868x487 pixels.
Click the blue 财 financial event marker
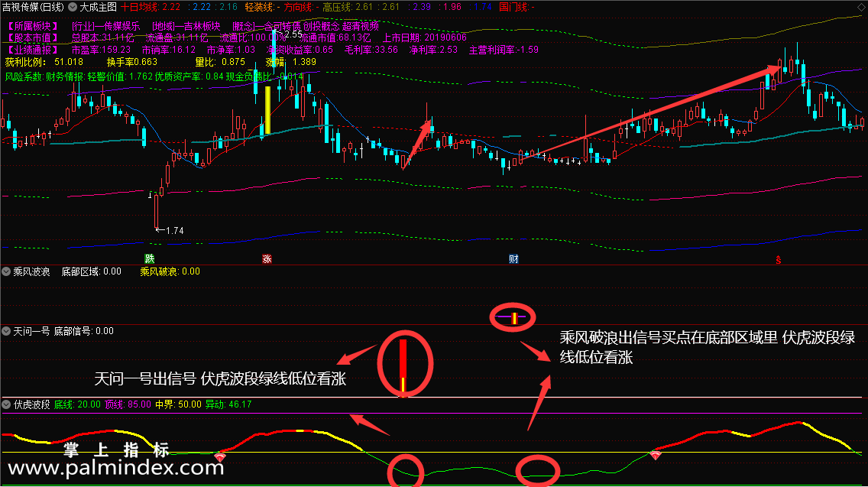click(x=513, y=258)
